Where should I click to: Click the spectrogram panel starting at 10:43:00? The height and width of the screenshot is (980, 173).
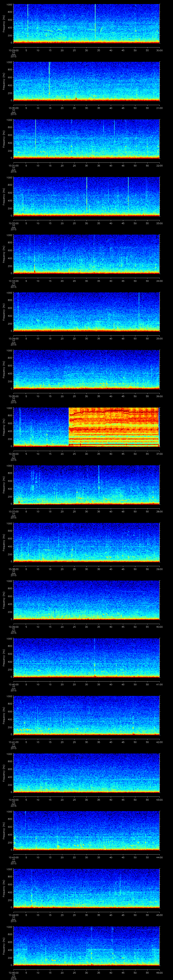click(86, 831)
